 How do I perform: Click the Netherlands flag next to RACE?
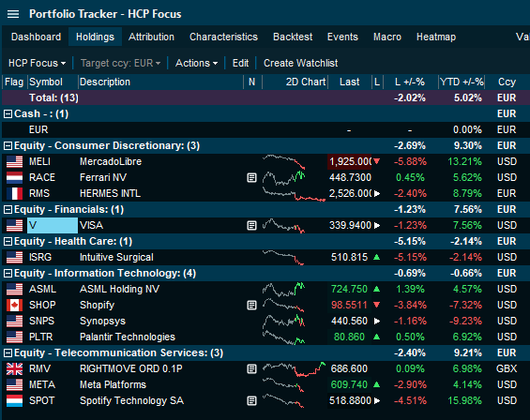14,177
